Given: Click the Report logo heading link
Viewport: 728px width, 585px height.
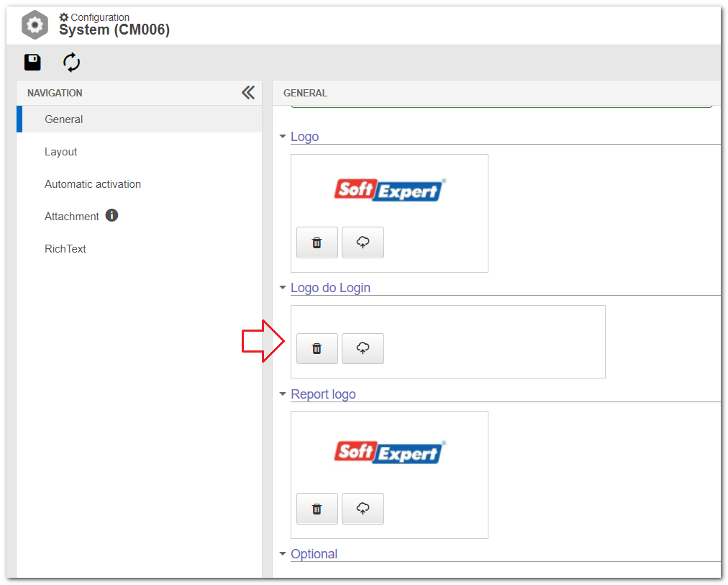Looking at the screenshot, I should (323, 394).
